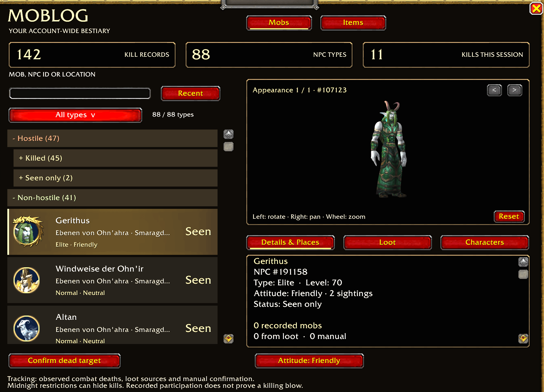Expand the Killed (45) subgroup

pyautogui.click(x=115, y=158)
